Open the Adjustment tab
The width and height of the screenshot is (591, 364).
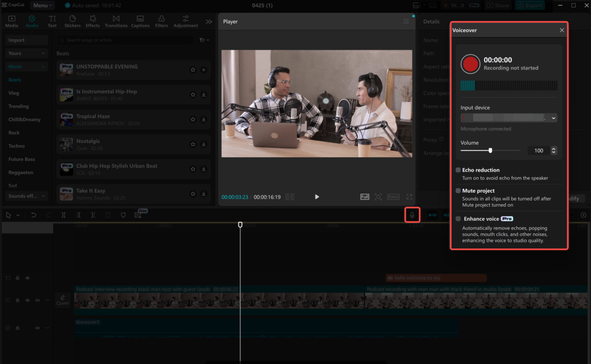(185, 21)
